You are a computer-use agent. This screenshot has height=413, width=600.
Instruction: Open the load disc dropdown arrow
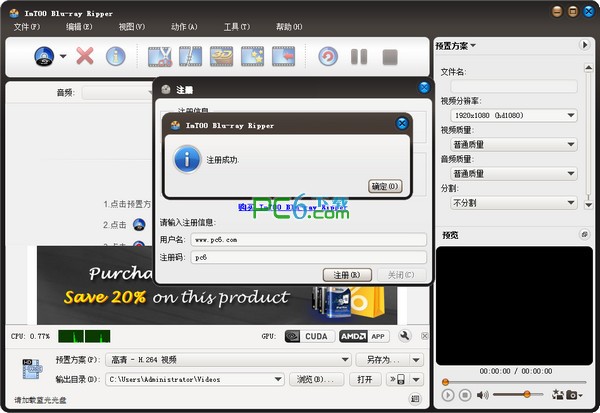click(63, 56)
